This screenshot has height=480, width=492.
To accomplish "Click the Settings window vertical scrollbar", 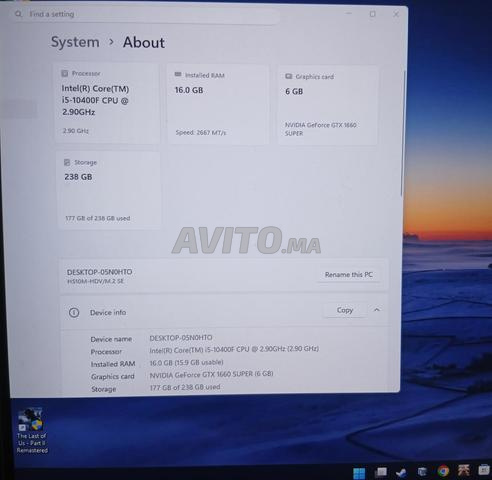I will click(x=404, y=133).
